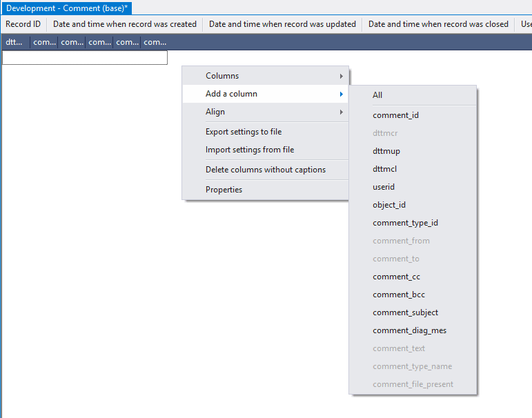Click Delete columns without captions

point(265,170)
